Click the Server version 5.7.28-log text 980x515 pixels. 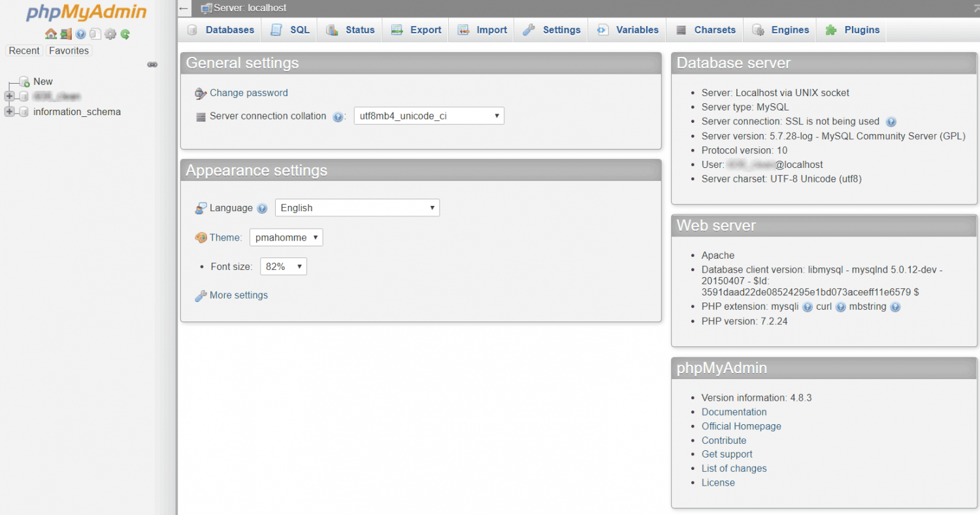click(x=833, y=137)
